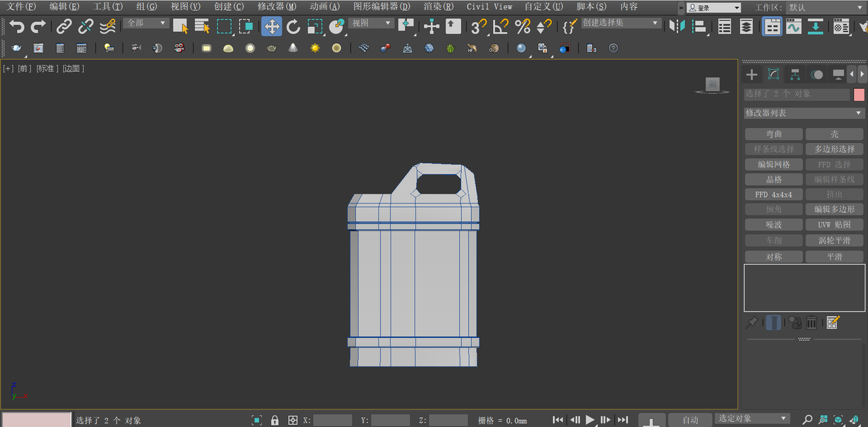Click the X coordinate input field
The image size is (868, 427).
pyautogui.click(x=332, y=421)
